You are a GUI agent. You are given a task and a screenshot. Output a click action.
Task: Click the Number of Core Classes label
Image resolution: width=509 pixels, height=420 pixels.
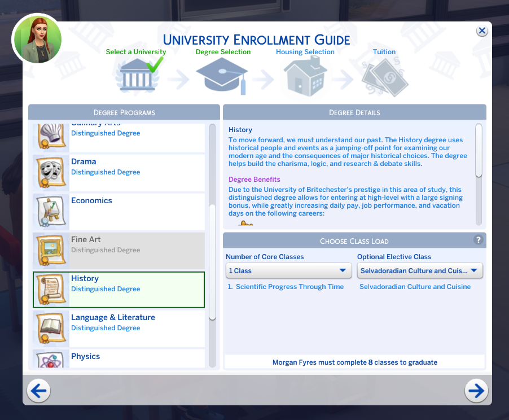[x=265, y=257]
